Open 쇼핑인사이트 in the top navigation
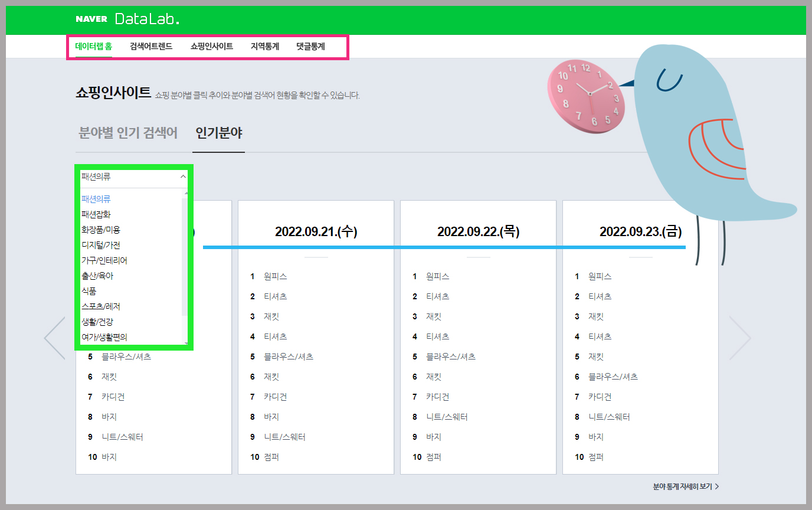The image size is (812, 510). click(211, 46)
